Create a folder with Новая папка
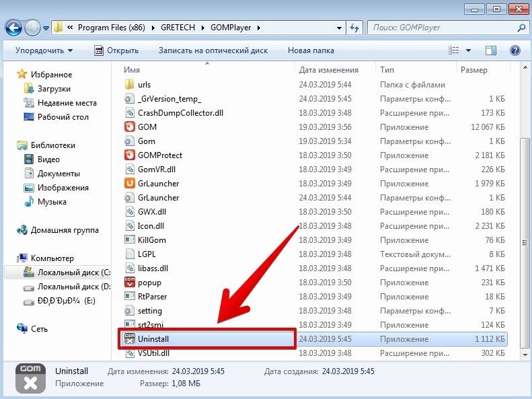The image size is (532, 399). coord(311,50)
